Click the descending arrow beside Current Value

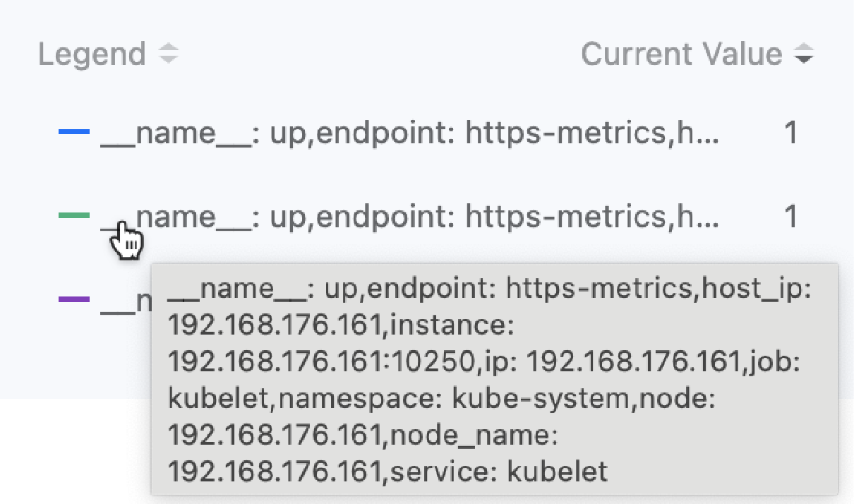point(804,61)
